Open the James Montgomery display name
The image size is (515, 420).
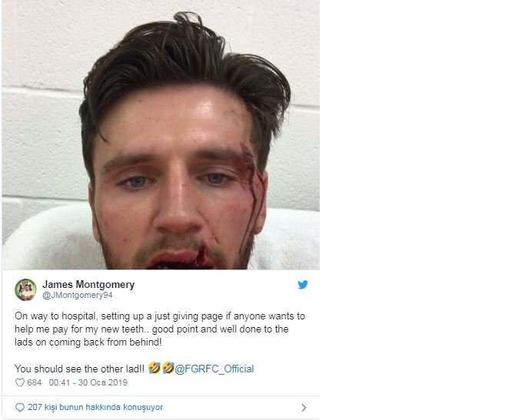tap(88, 285)
